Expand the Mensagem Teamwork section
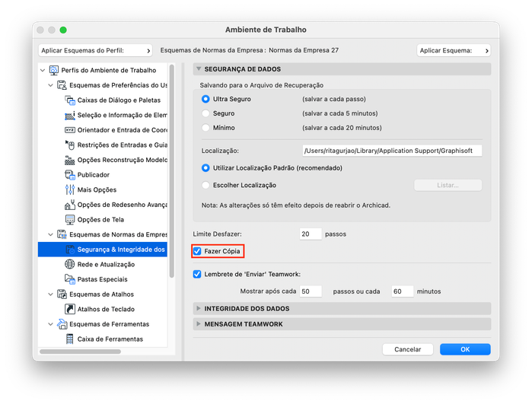Image resolution: width=532 pixels, height=404 pixels. coord(199,324)
